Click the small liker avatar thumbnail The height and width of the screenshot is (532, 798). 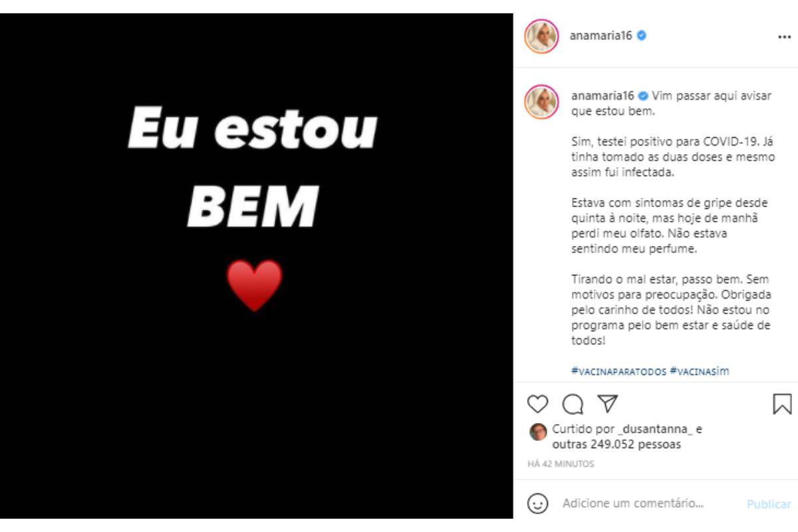538,432
